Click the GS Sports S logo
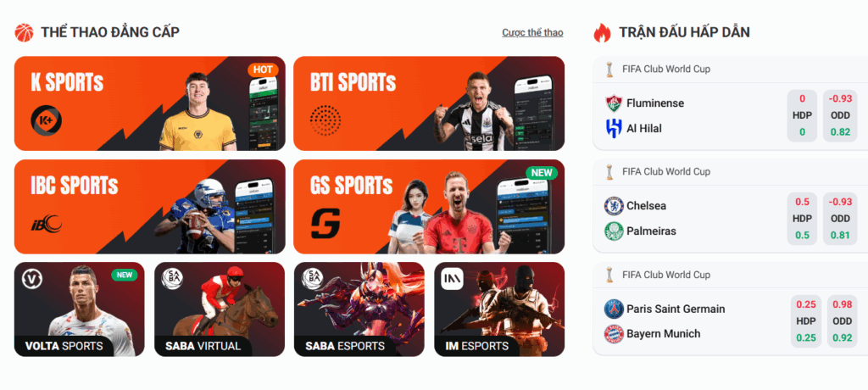 click(x=325, y=223)
